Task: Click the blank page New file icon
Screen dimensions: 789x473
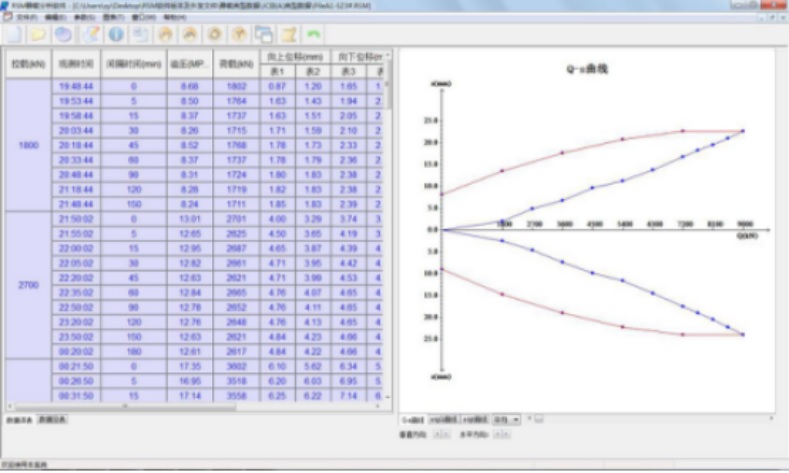Action: click(14, 34)
